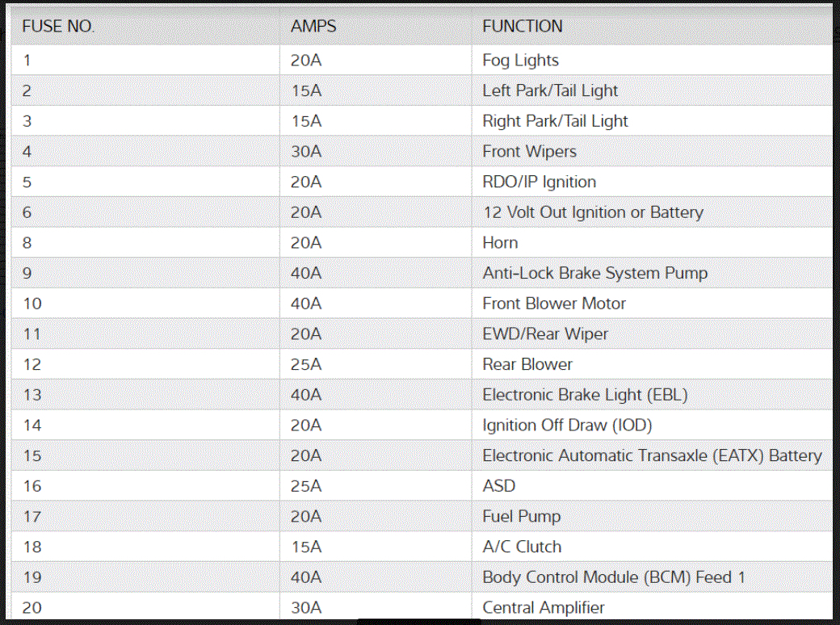This screenshot has width=840, height=625.
Task: Click fuse number 17 in Fuel Pump row
Action: [x=31, y=517]
